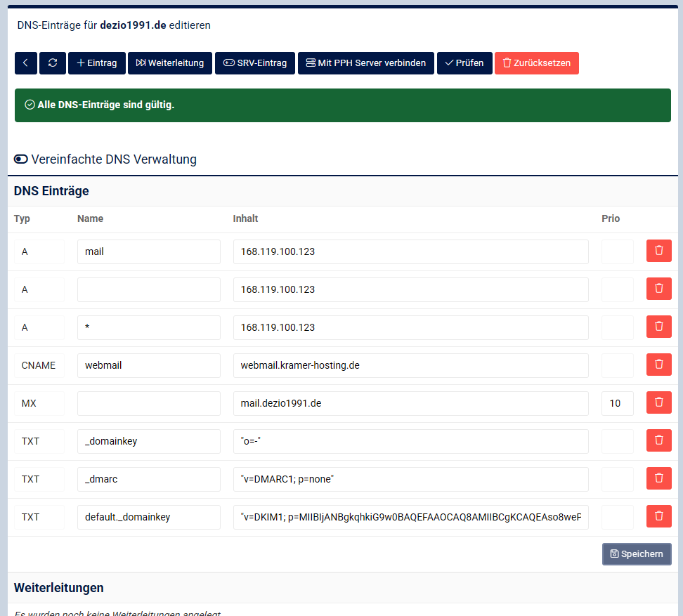Delete the A record with empty name
Image resolution: width=683 pixels, height=616 pixels.
click(x=658, y=289)
